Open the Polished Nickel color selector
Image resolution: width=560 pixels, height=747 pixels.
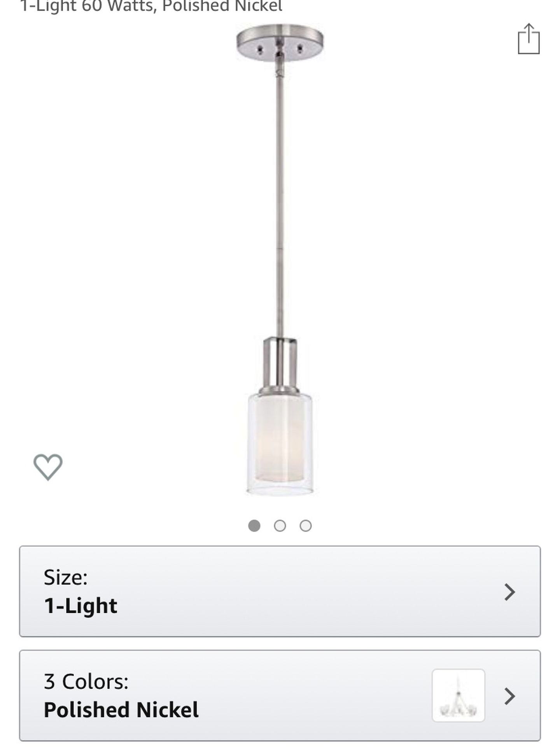click(x=280, y=695)
